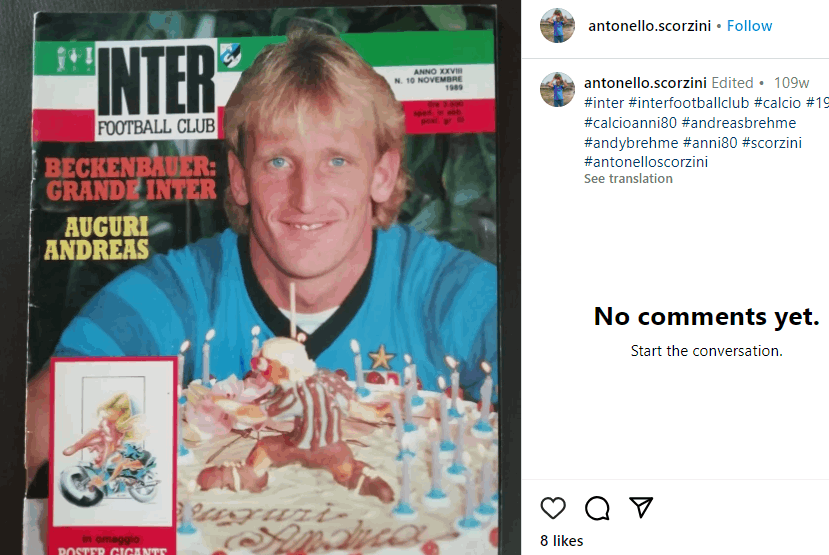829x555 pixels.
Task: Open comments with speech bubble icon
Action: click(597, 508)
